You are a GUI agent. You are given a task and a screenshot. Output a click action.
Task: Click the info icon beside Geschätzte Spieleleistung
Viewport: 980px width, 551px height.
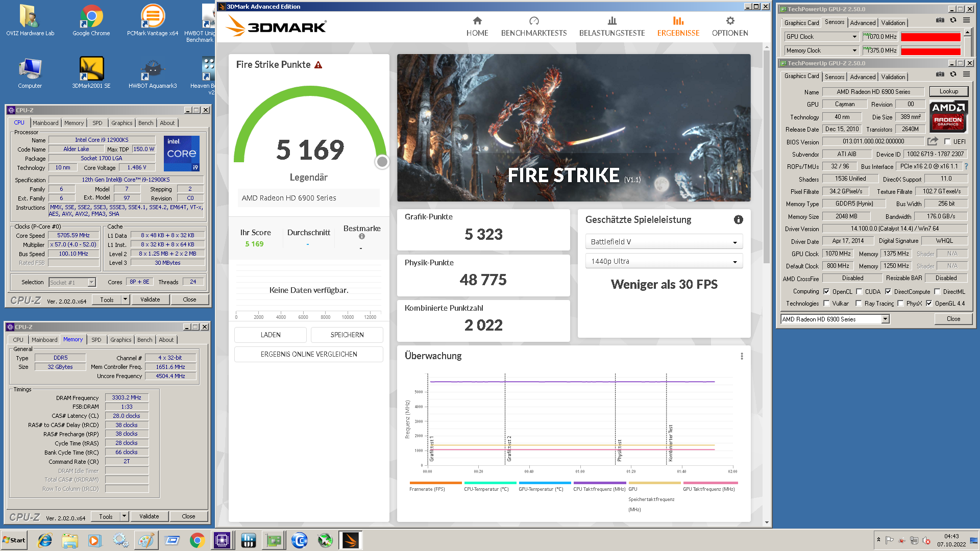tap(739, 219)
